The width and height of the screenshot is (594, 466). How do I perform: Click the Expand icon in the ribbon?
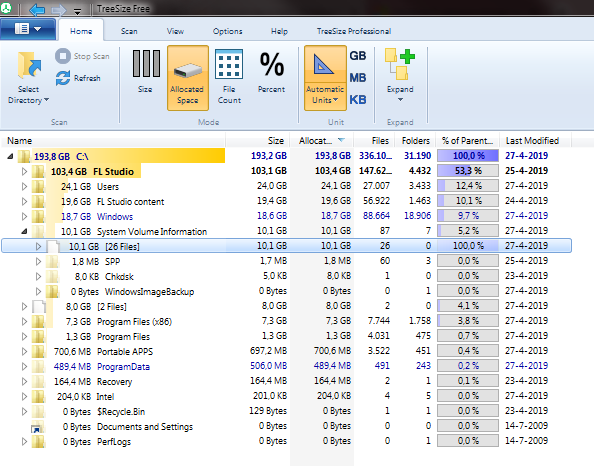[400, 64]
